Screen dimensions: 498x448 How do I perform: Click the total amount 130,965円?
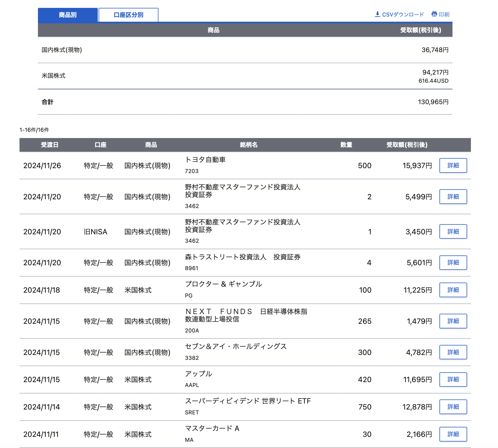point(433,102)
